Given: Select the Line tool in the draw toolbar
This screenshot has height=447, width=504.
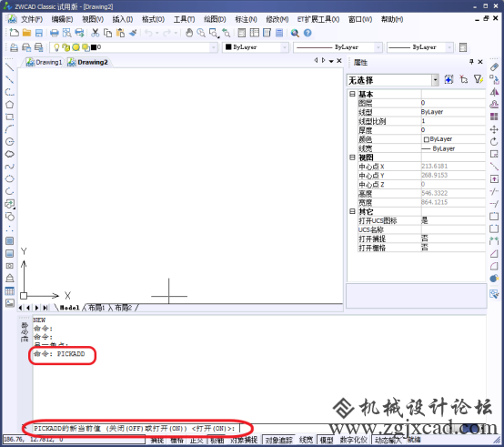Looking at the screenshot, I should click(x=10, y=67).
